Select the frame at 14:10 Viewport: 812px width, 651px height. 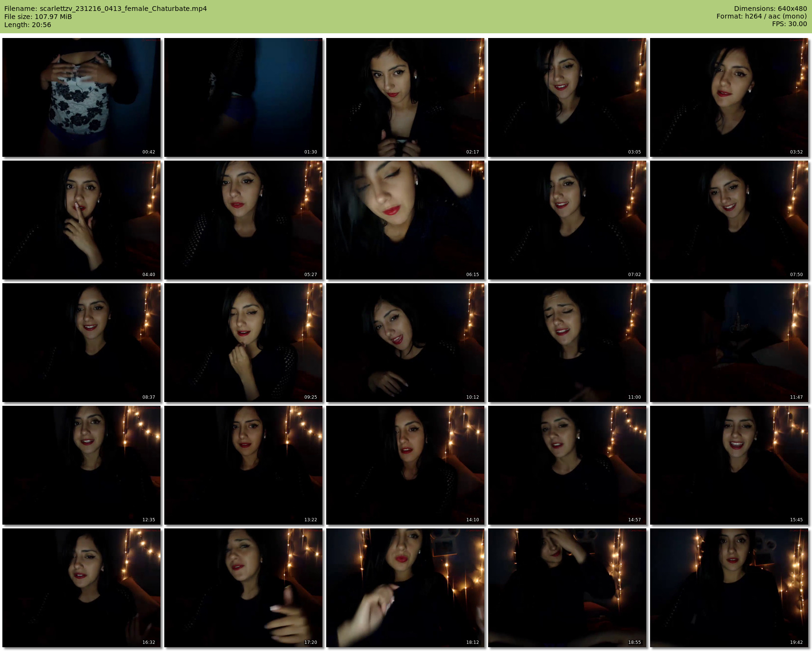pos(405,465)
